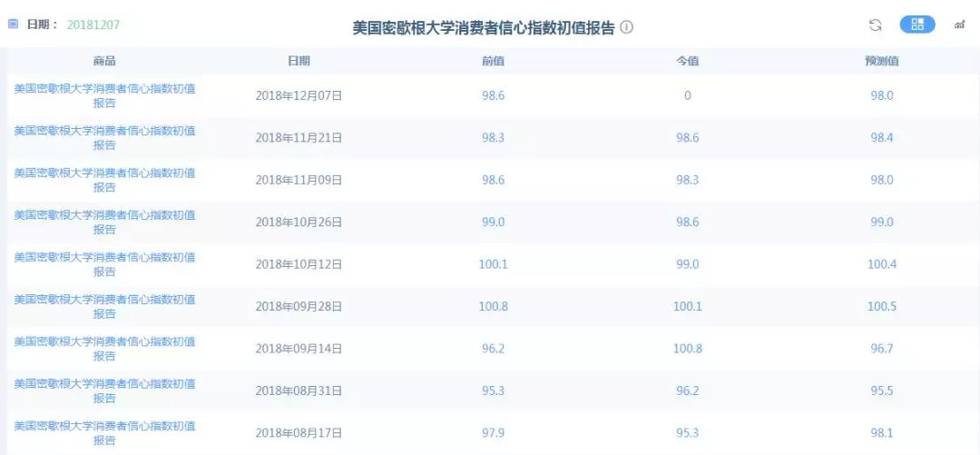Select the date cell 2018年08月31日
This screenshot has width=980, height=455.
[x=299, y=391]
